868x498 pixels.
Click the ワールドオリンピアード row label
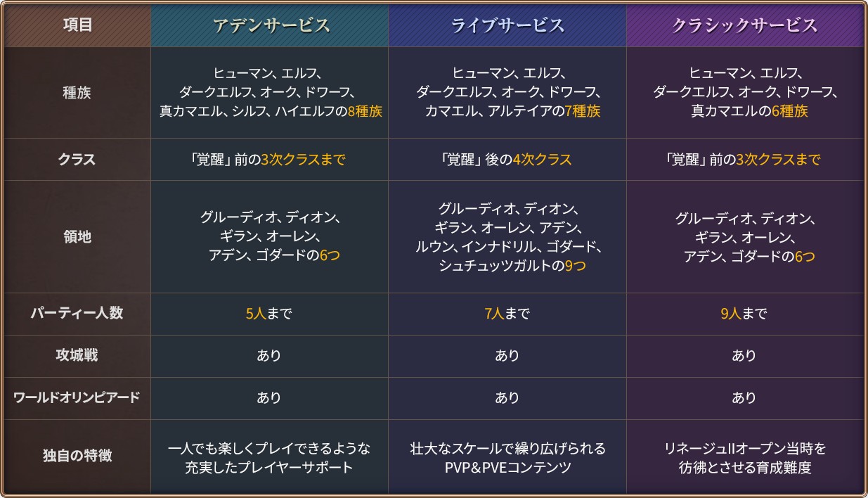(77, 398)
